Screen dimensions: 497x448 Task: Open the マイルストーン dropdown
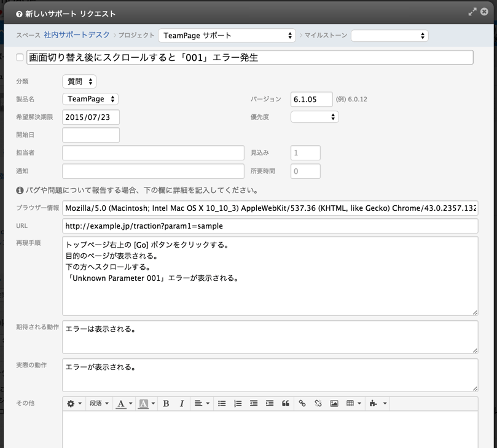point(389,36)
